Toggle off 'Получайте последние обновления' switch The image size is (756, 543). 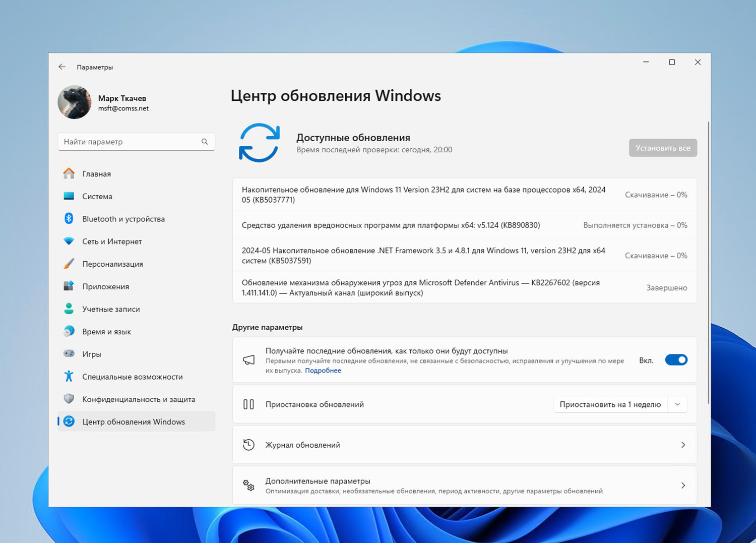[676, 360]
